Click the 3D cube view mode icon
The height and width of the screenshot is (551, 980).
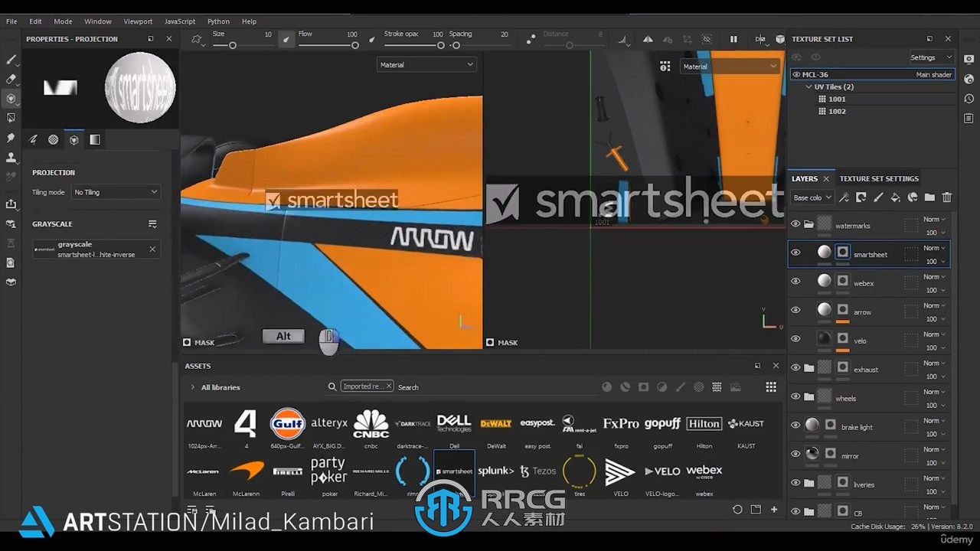(x=779, y=39)
